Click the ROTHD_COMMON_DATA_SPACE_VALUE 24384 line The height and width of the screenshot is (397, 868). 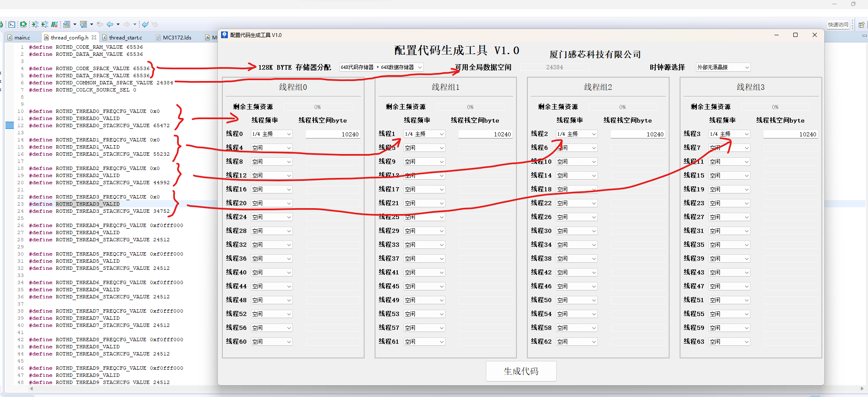pos(101,83)
